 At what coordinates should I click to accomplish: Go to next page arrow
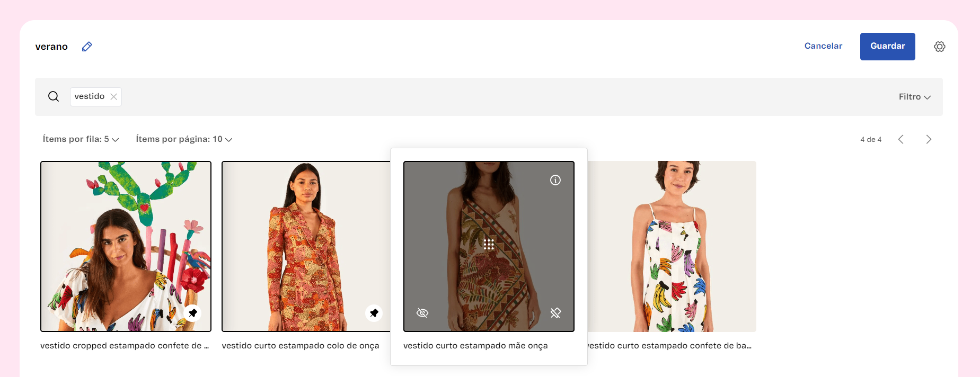[x=928, y=139]
